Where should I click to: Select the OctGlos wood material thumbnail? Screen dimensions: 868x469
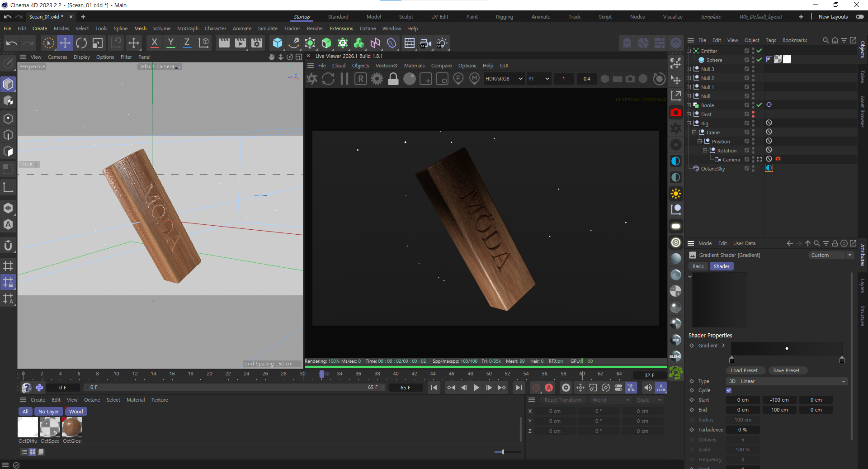[72, 427]
